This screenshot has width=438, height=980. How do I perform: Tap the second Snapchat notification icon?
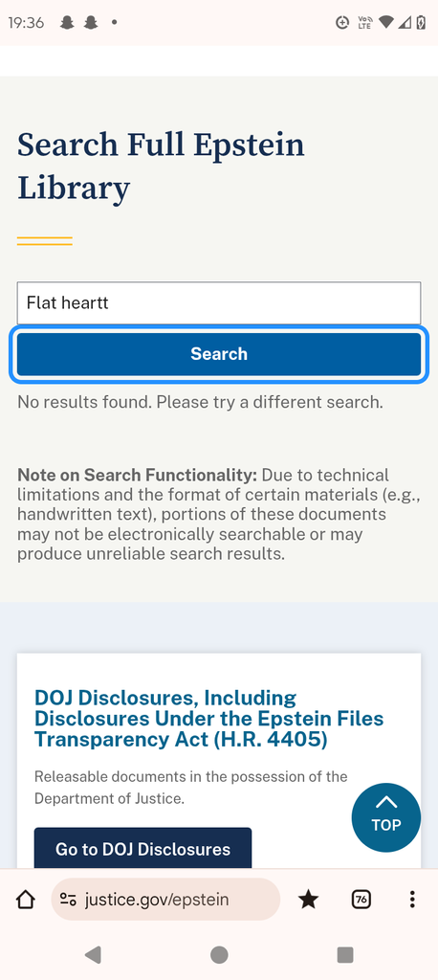point(91,23)
